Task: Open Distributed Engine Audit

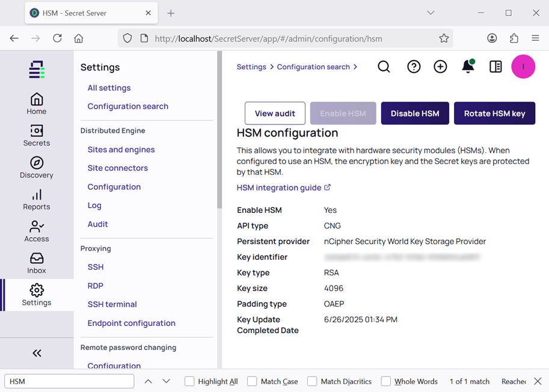Action: pos(97,224)
